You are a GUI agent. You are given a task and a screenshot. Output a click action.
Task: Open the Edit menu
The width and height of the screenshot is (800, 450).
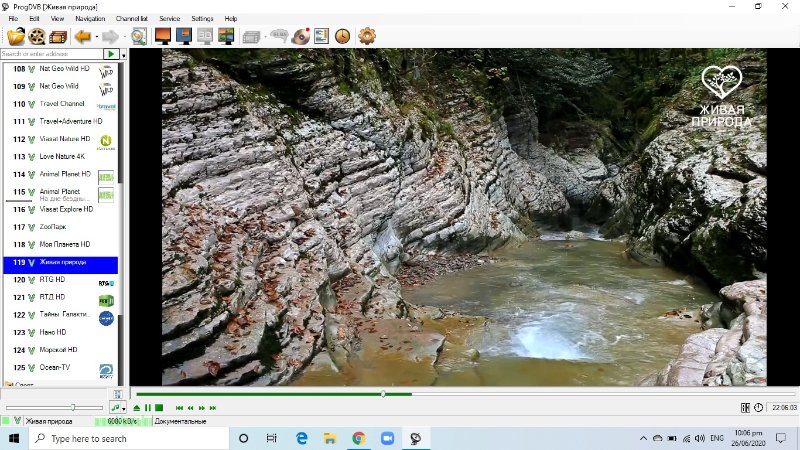(34, 18)
